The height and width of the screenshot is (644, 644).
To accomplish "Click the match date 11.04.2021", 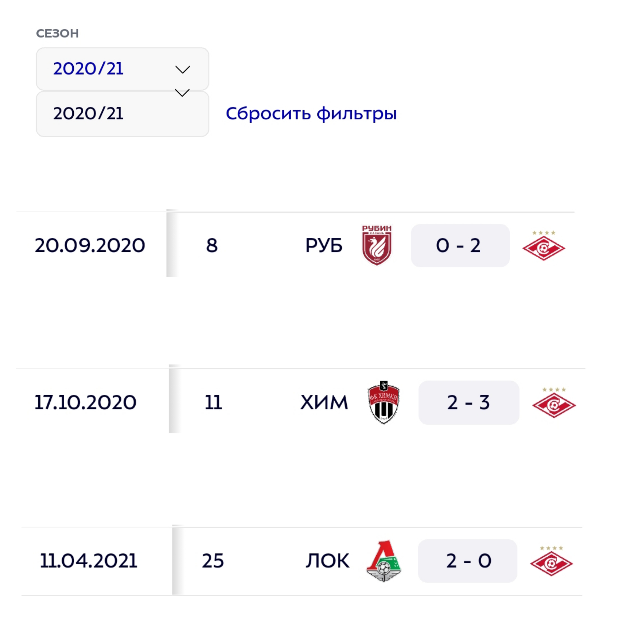I will click(89, 561).
